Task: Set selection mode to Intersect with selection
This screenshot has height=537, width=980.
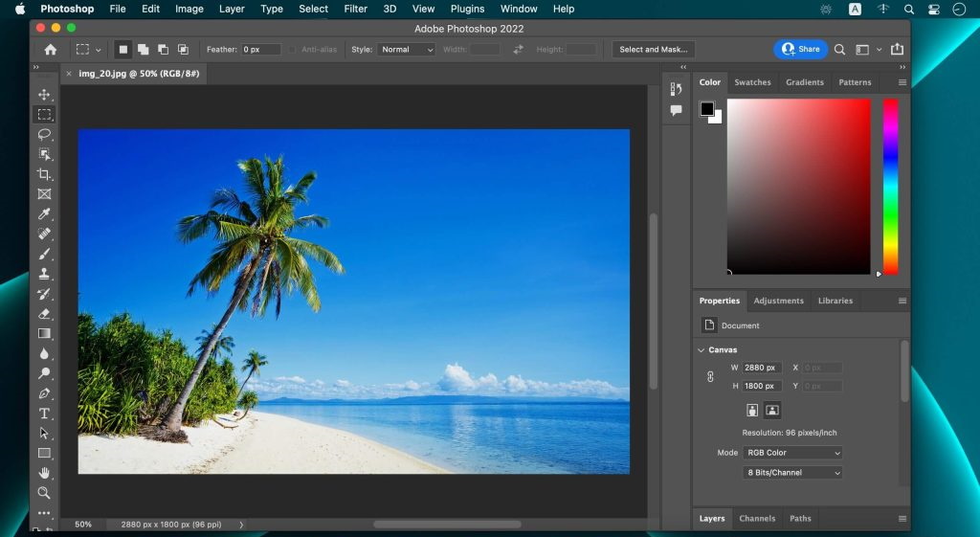Action: tap(183, 50)
